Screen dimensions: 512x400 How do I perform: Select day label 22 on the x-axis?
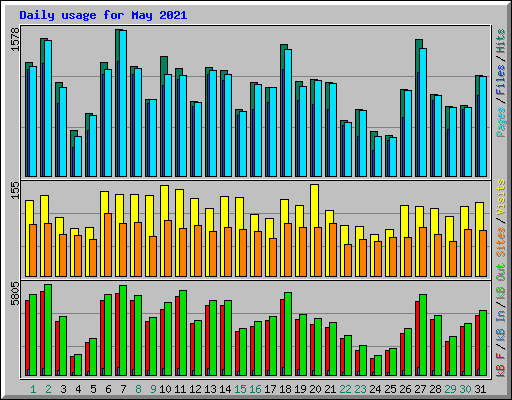(345, 389)
